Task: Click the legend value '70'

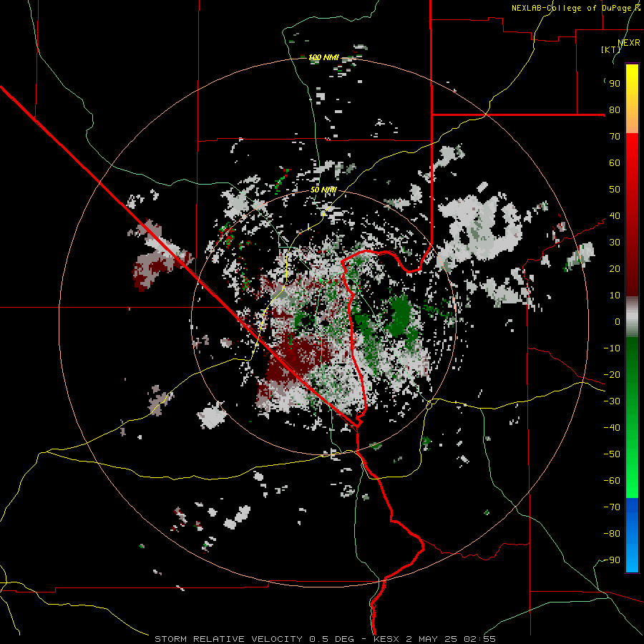Action: (x=615, y=137)
